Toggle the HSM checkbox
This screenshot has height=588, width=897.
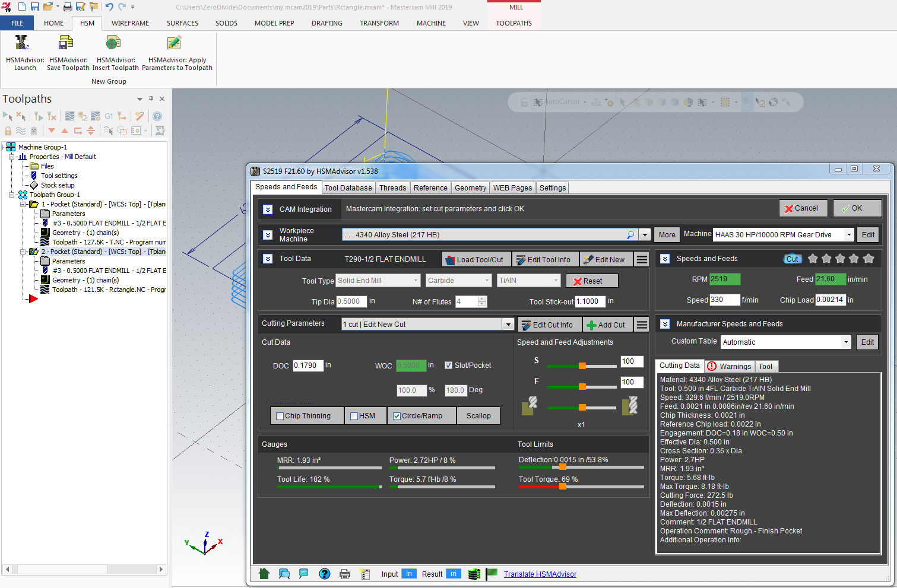(354, 416)
